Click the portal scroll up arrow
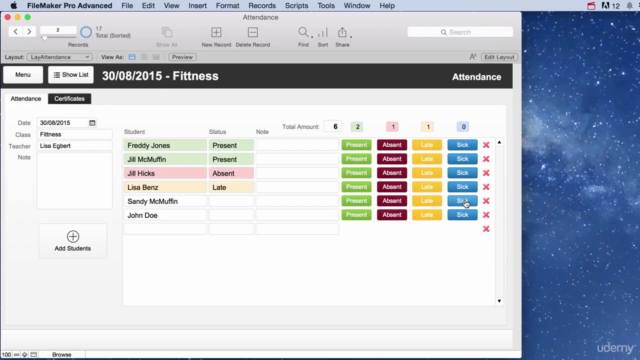This screenshot has width=640, height=360. pyautogui.click(x=499, y=142)
